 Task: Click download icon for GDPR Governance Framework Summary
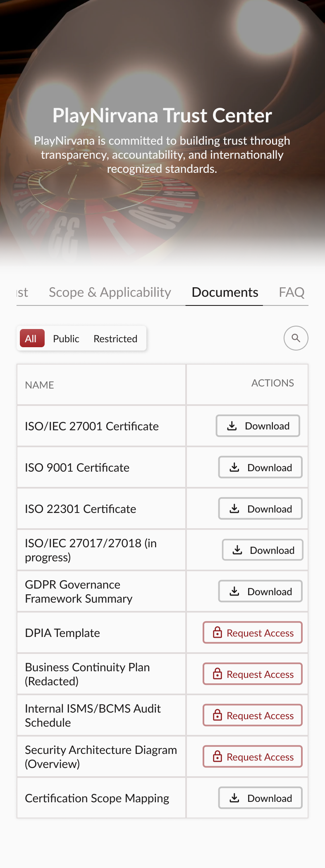[234, 591]
